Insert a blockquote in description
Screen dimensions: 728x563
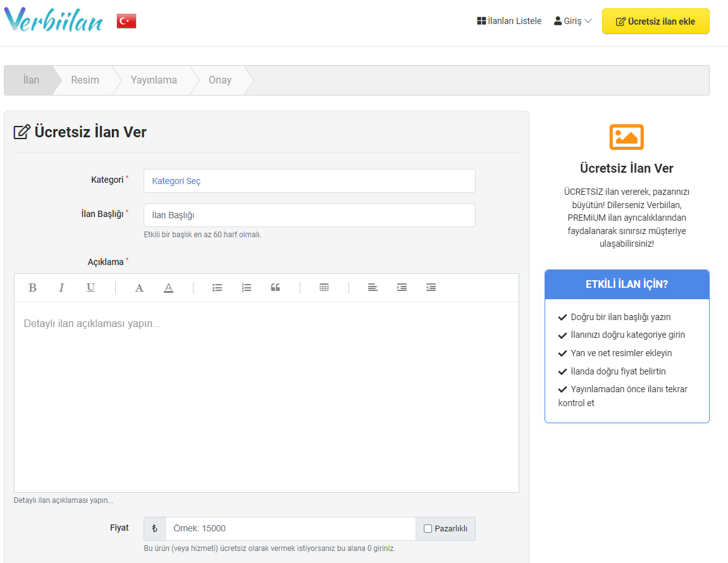275,288
